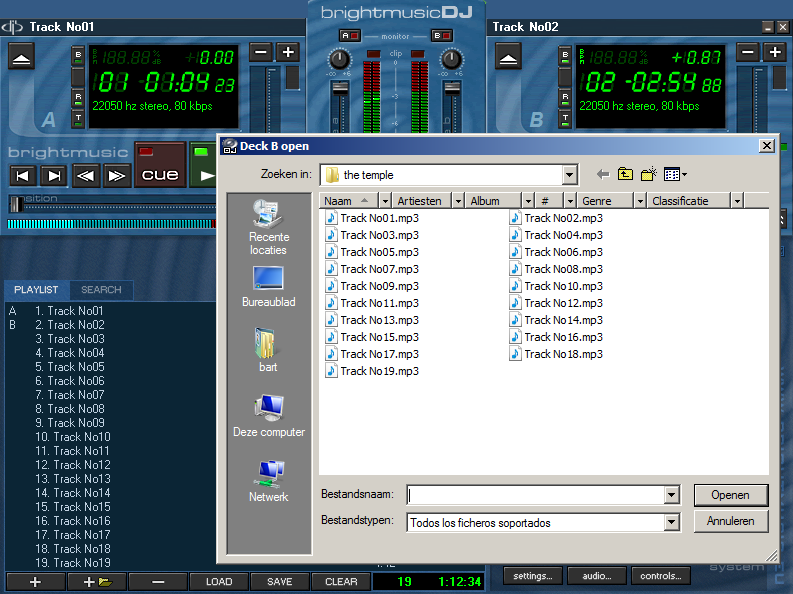
Task: Create a new folder
Action: [648, 174]
